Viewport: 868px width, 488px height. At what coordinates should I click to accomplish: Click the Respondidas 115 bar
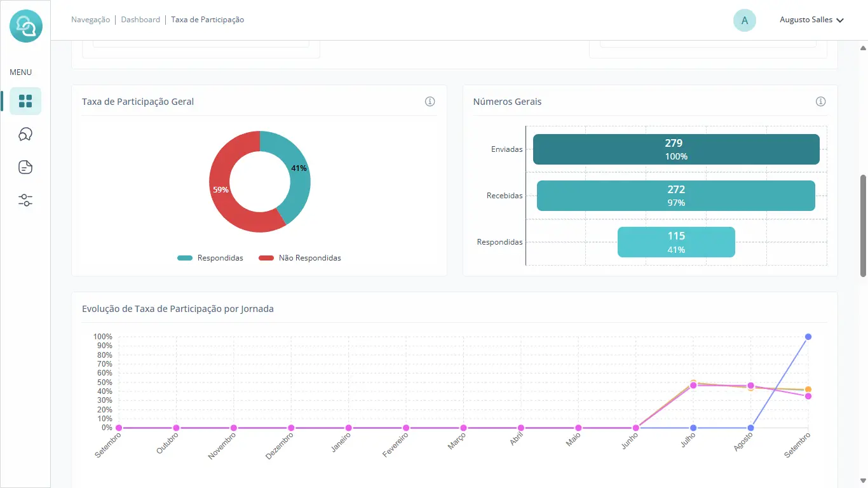[x=676, y=242]
